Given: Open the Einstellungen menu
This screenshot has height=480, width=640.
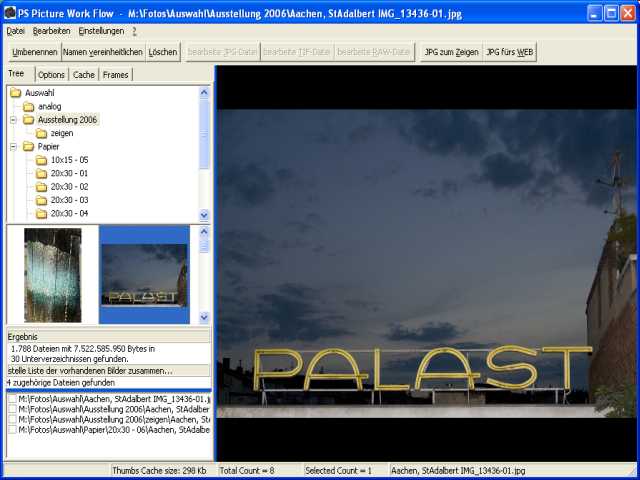Looking at the screenshot, I should tap(101, 31).
